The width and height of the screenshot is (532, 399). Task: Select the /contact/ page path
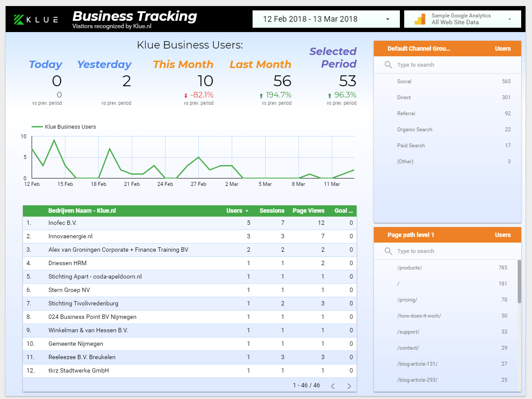[x=445, y=348]
